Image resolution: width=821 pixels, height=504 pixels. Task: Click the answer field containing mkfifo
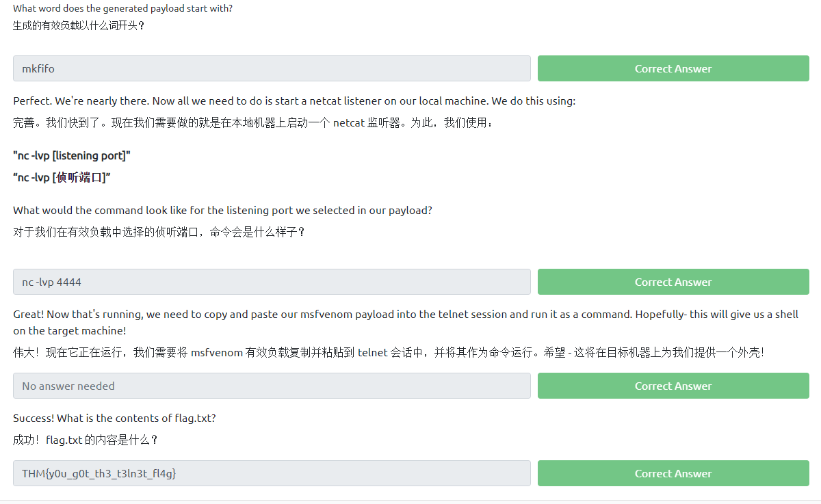(x=272, y=68)
